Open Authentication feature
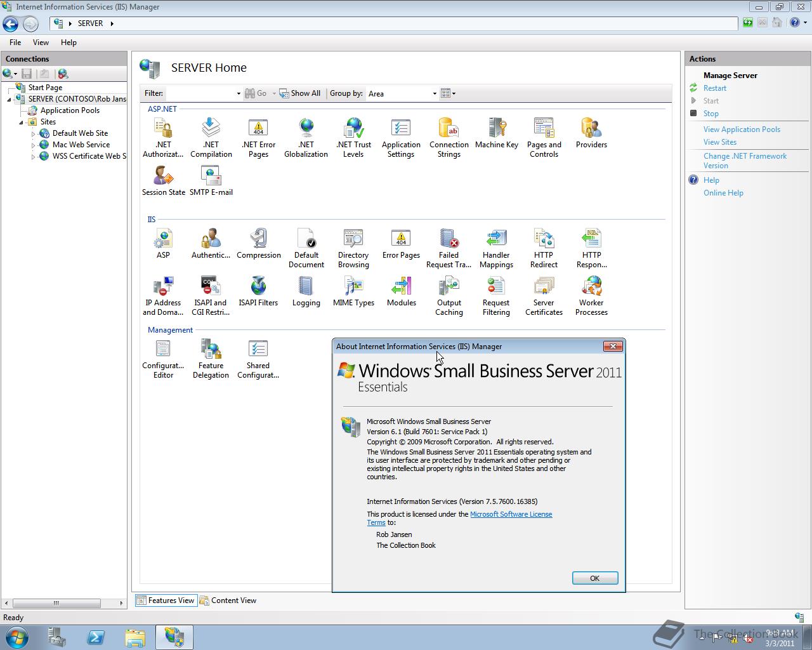 coord(211,244)
